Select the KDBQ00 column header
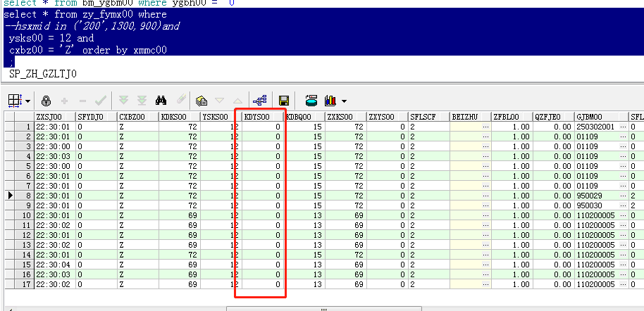 (304, 117)
